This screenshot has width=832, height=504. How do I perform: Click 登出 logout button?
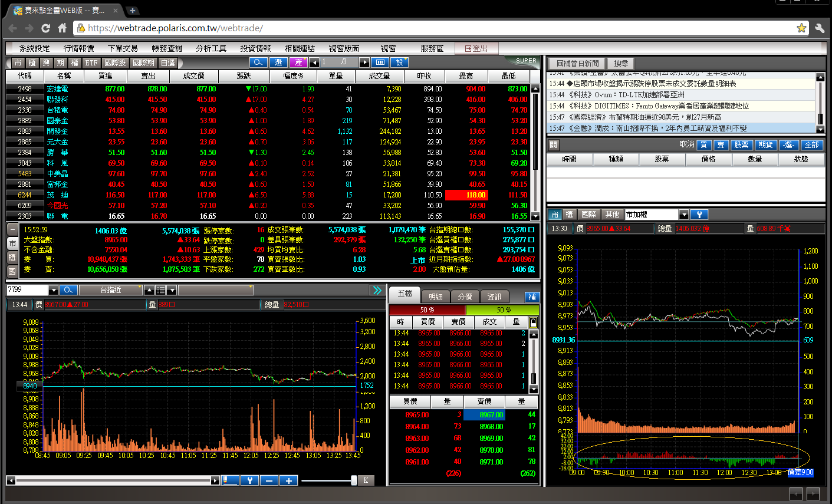[476, 48]
